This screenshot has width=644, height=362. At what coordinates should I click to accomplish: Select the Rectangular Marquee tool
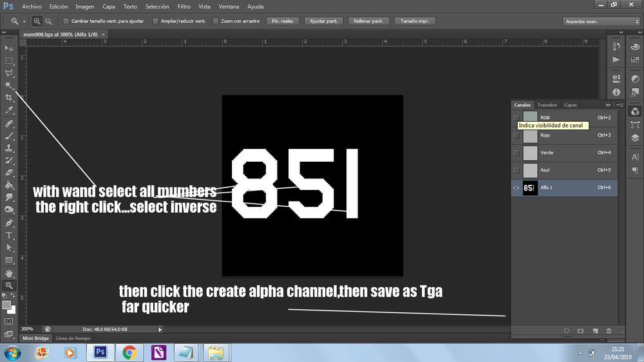8,61
